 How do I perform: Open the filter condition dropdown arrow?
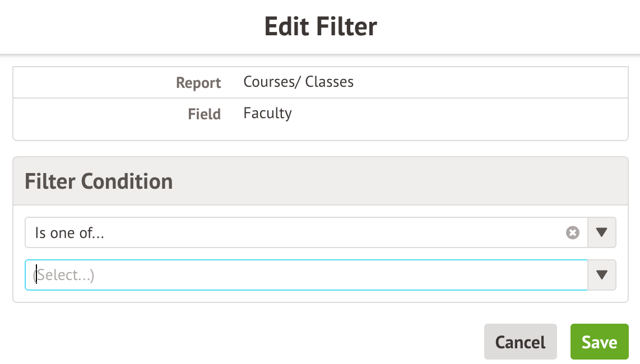(x=602, y=232)
